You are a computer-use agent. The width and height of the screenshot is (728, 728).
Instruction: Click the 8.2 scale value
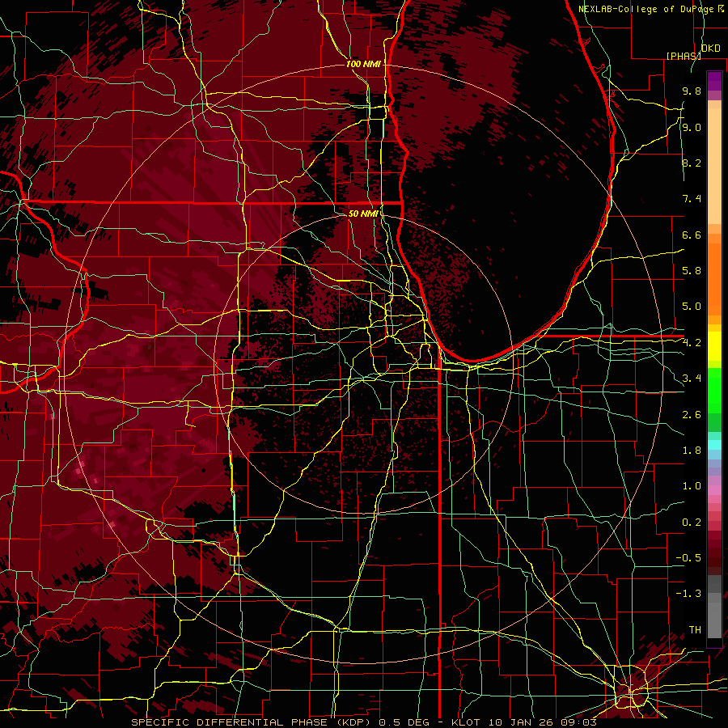tap(692, 163)
